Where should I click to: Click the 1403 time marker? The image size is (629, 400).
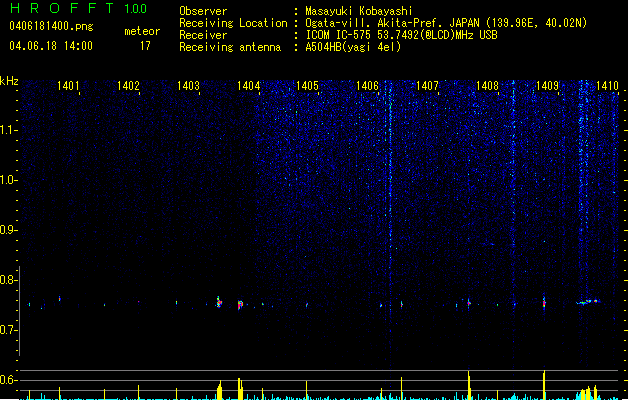click(x=188, y=86)
